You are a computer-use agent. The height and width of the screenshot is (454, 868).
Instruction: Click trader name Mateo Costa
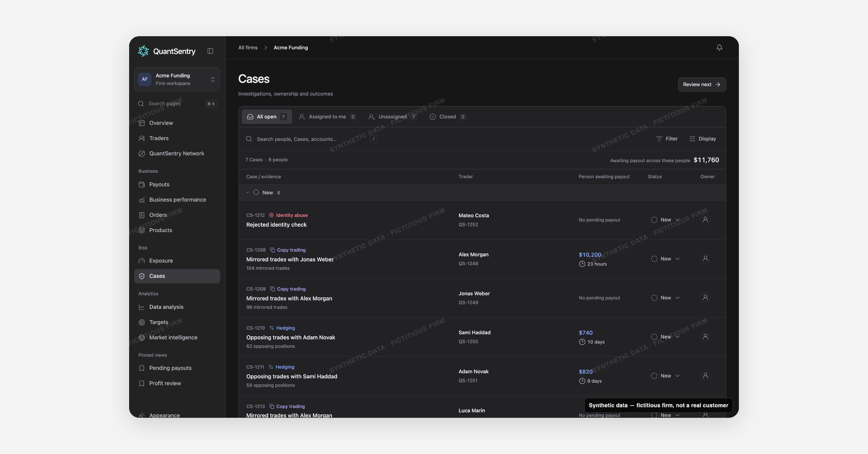point(474,215)
